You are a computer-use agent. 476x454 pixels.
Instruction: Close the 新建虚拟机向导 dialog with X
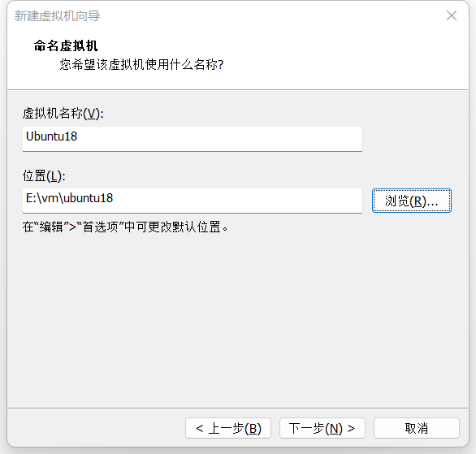[452, 15]
